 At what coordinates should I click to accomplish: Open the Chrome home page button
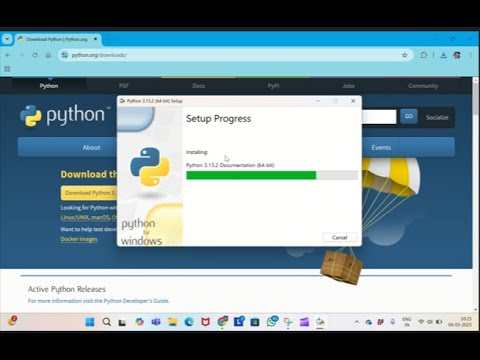pyautogui.click(x=48, y=55)
